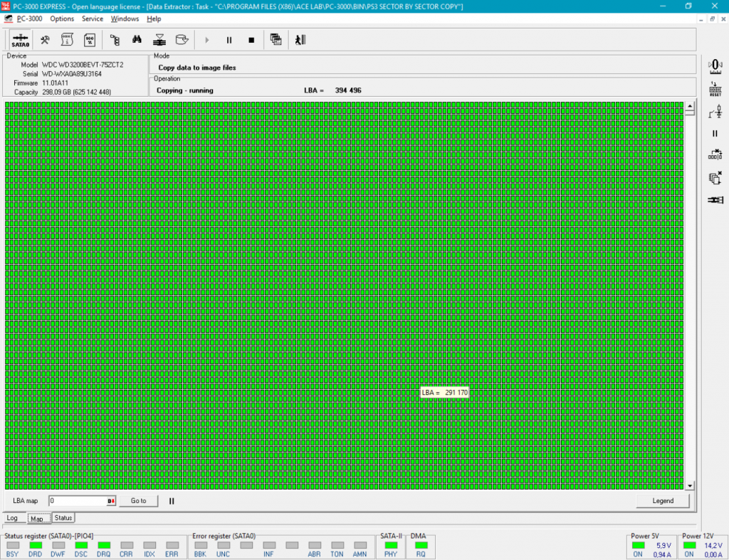Open the utilities wrench-and-hammer tool

(45, 41)
